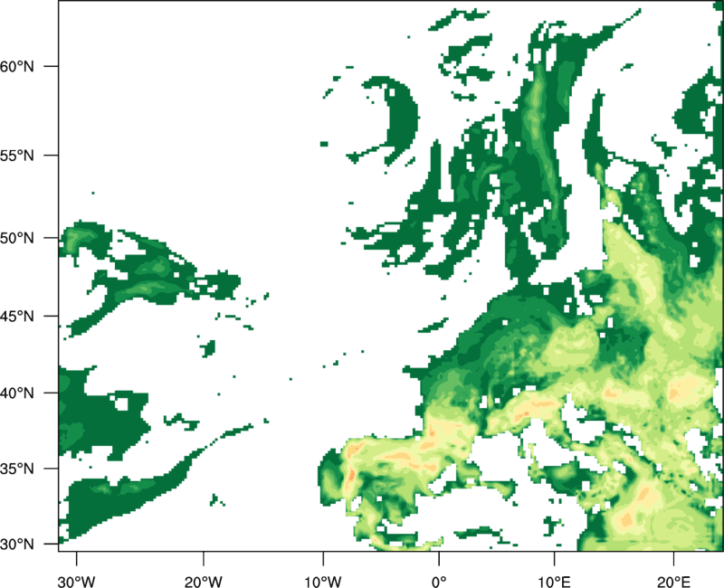The image size is (724, 588).
Task: Click the 20°E longitude label
Action: 673,582
